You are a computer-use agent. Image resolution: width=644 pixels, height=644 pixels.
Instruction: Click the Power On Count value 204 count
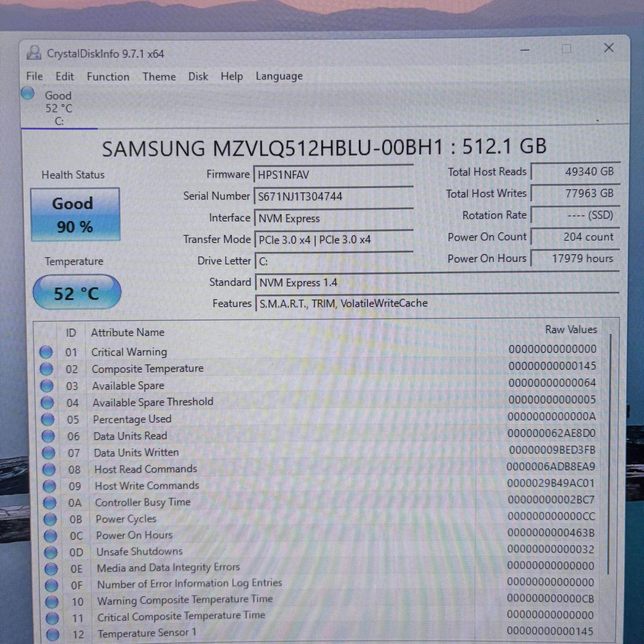click(x=575, y=237)
